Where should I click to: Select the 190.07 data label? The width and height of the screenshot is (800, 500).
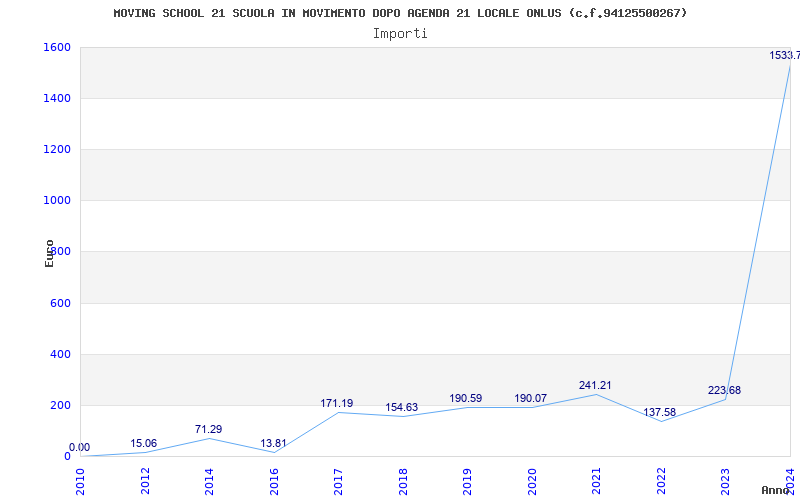pos(530,399)
